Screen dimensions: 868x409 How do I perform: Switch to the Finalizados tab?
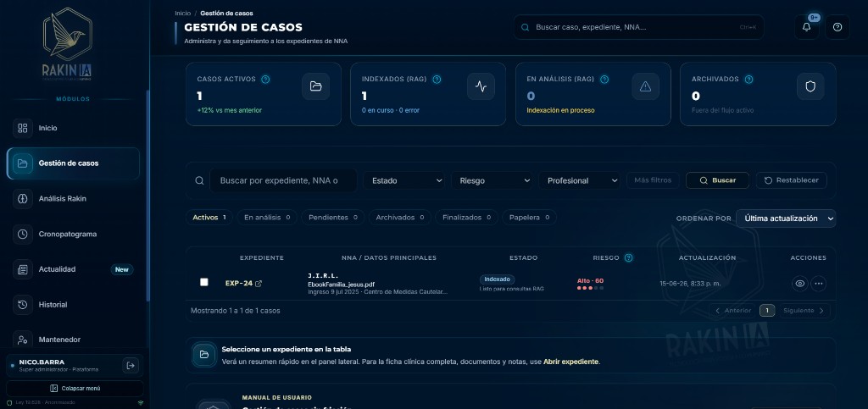tap(467, 218)
